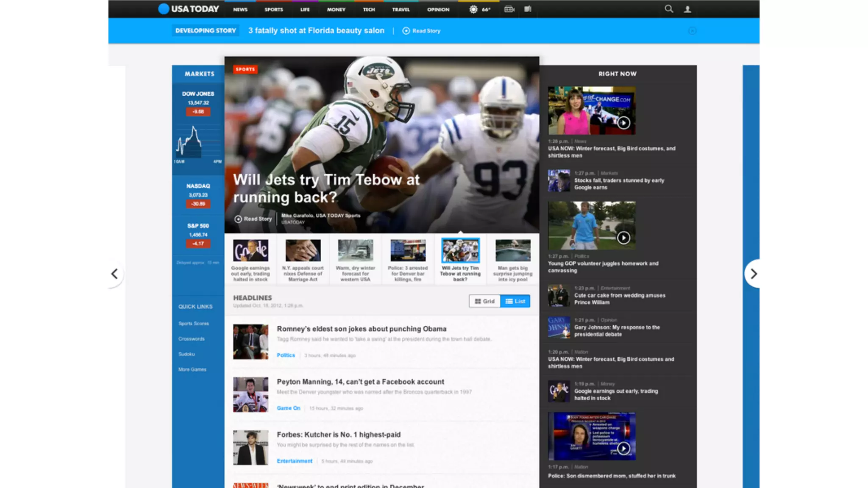Screen dimensions: 868x488
Task: Play the Young GOP volunteer video
Action: click(623, 238)
